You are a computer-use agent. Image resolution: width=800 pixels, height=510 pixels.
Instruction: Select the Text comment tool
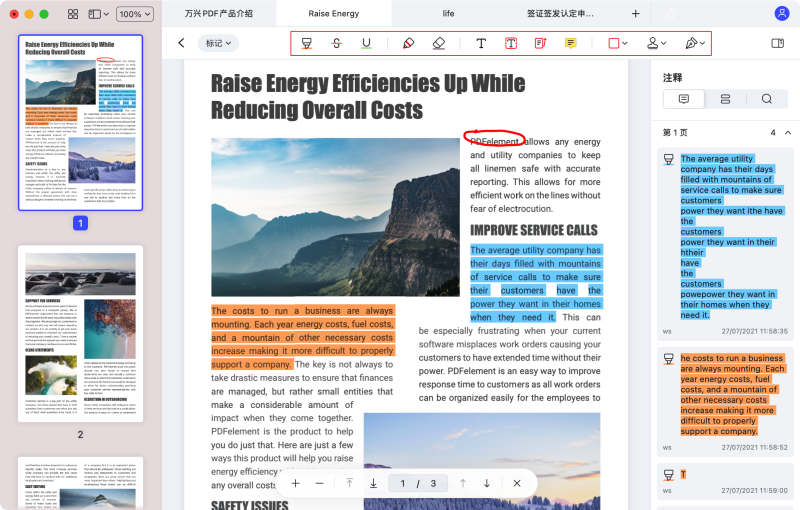[481, 44]
